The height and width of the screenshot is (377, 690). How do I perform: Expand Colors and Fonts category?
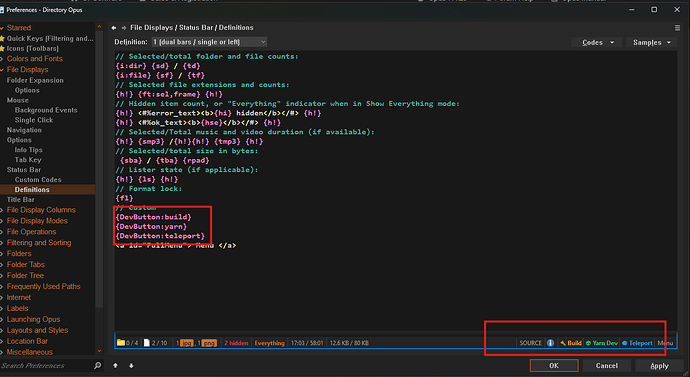(x=2, y=59)
